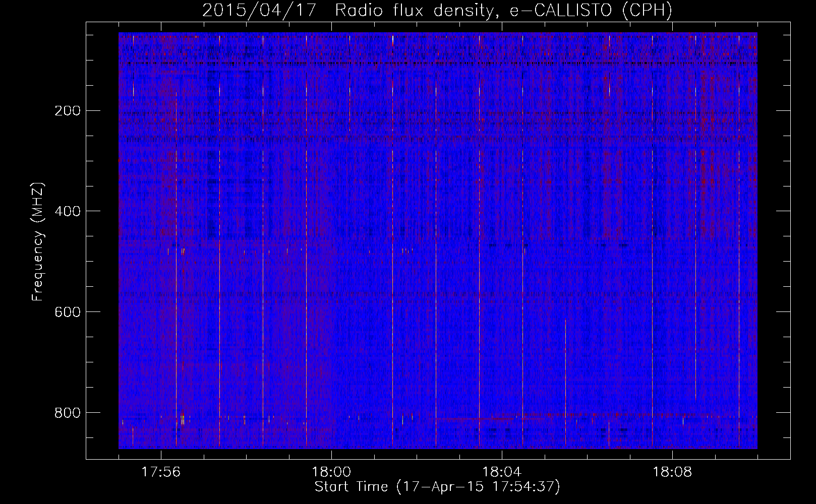Click the 18:04 time tick label

502,472
